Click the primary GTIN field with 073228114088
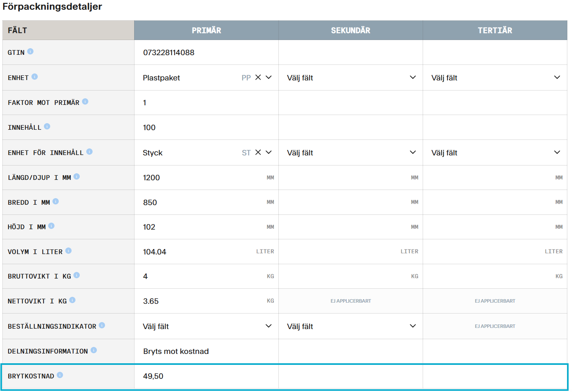This screenshot has height=392, width=572. (x=206, y=52)
